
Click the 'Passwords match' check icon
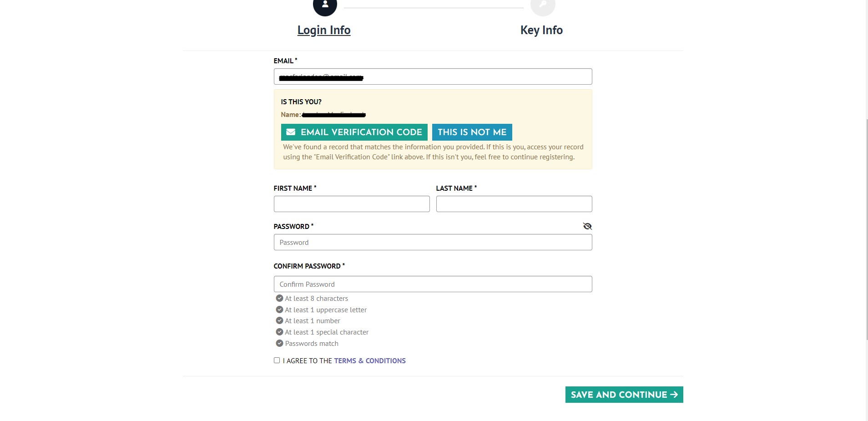point(279,343)
